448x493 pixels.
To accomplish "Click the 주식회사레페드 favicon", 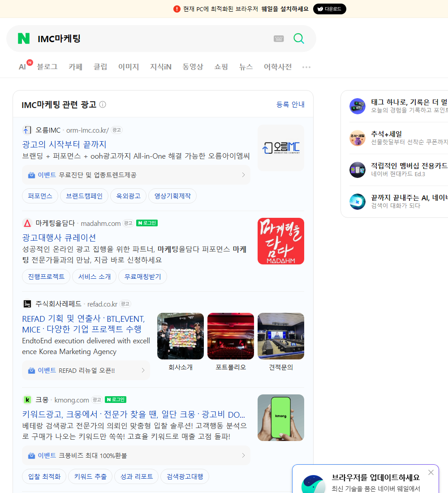I will coord(27,304).
